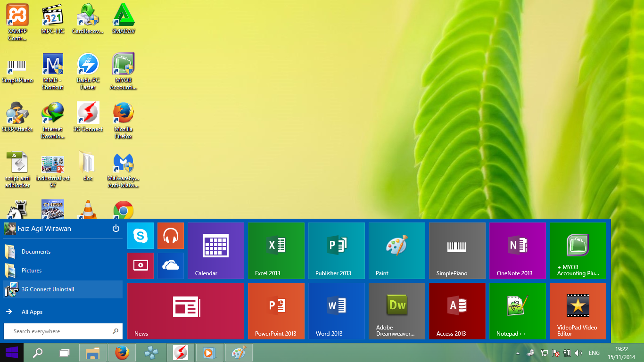
Task: Select the Baidu PC Faster desktop icon
Action: pyautogui.click(x=88, y=72)
